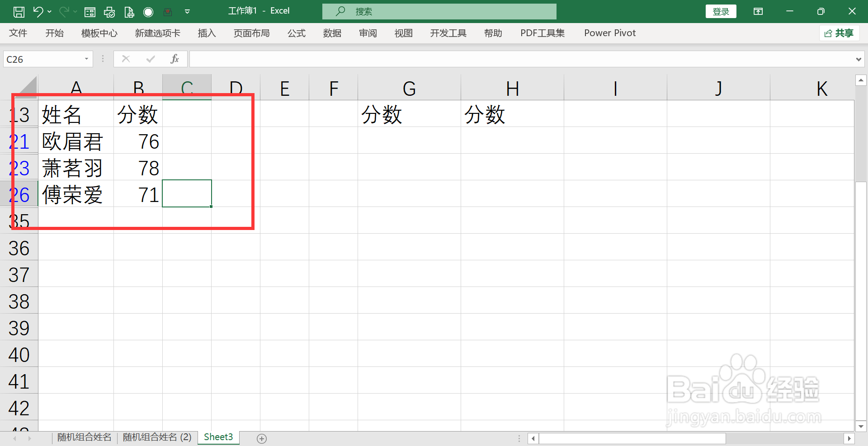This screenshot has width=868, height=446.
Task: Click the new sheet plus icon
Action: 262,438
